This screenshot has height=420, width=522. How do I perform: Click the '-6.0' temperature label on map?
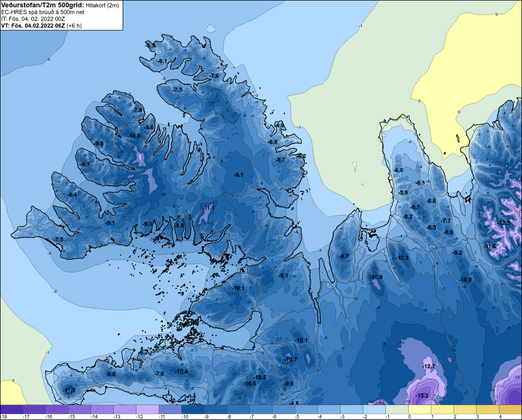point(398,171)
